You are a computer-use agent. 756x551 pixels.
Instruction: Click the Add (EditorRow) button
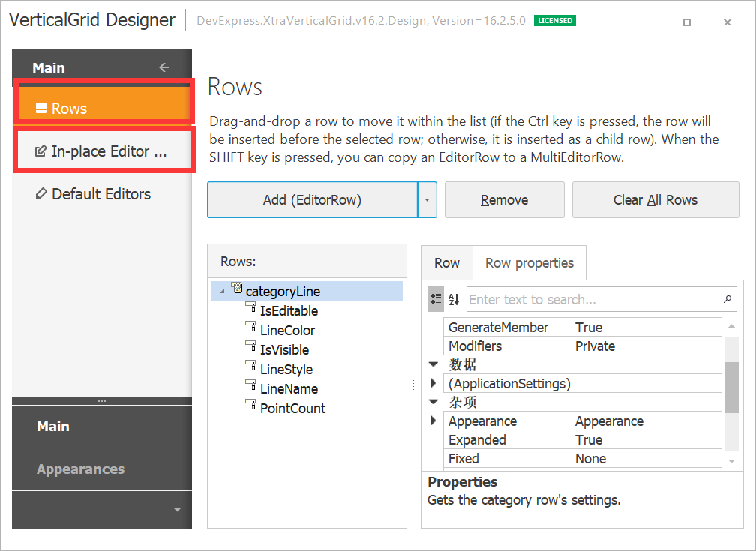coord(313,199)
